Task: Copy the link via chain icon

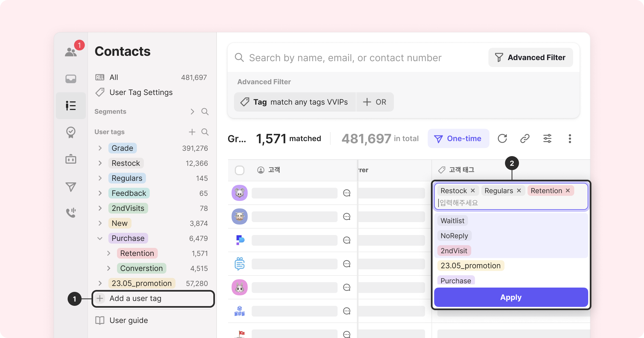Action: pos(525,138)
